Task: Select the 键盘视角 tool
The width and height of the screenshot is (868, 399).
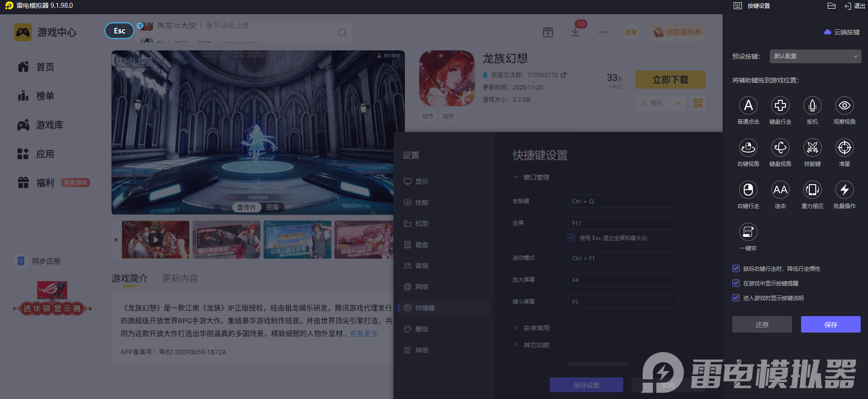Action: (780, 148)
